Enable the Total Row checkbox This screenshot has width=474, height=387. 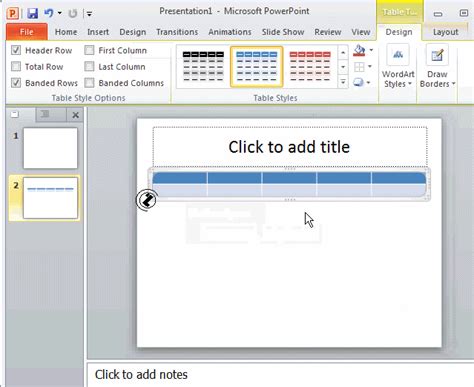16,67
